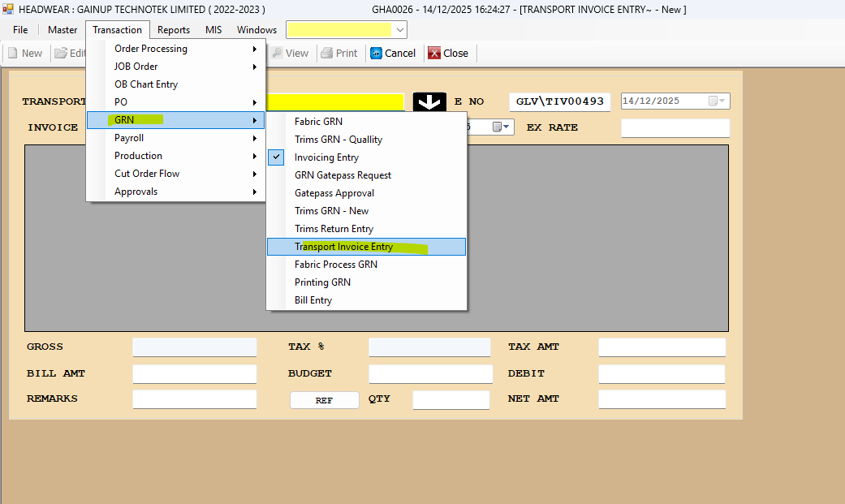The width and height of the screenshot is (845, 504).
Task: Click the EX RATE input field
Action: [675, 128]
